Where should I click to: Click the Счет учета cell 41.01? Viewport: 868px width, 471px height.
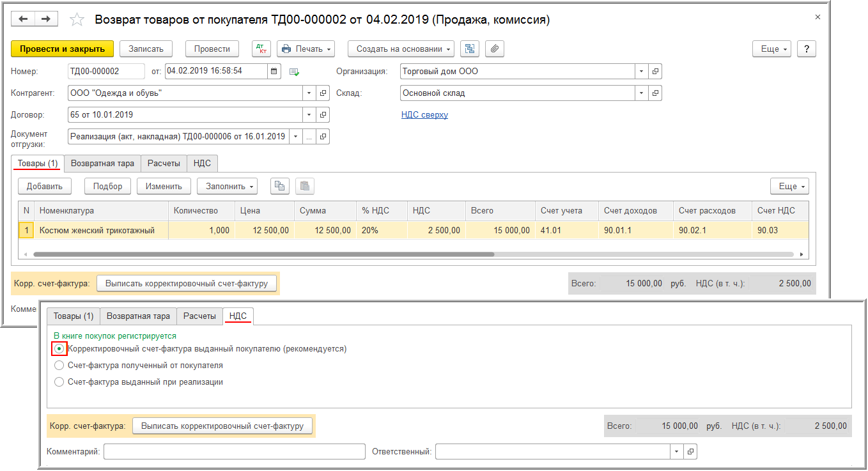[567, 230]
